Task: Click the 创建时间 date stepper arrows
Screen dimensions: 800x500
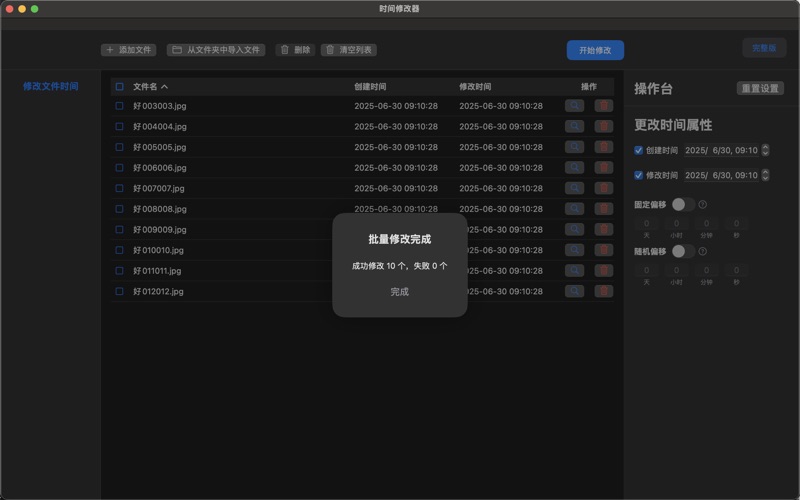Action: click(x=766, y=151)
